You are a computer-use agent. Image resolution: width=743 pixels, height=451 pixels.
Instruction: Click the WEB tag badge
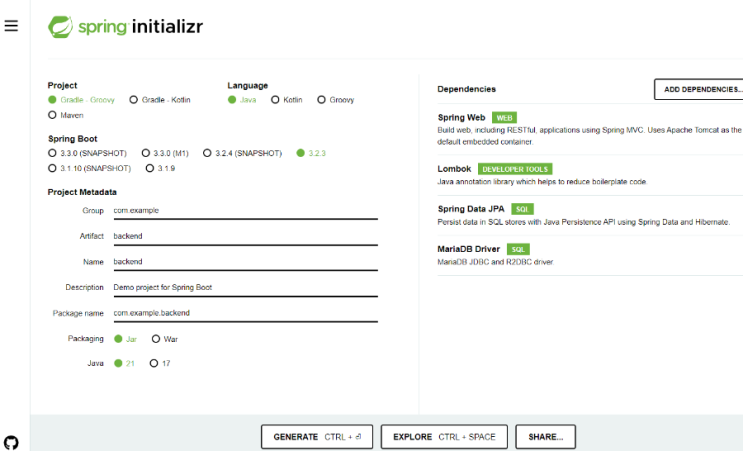(504, 118)
